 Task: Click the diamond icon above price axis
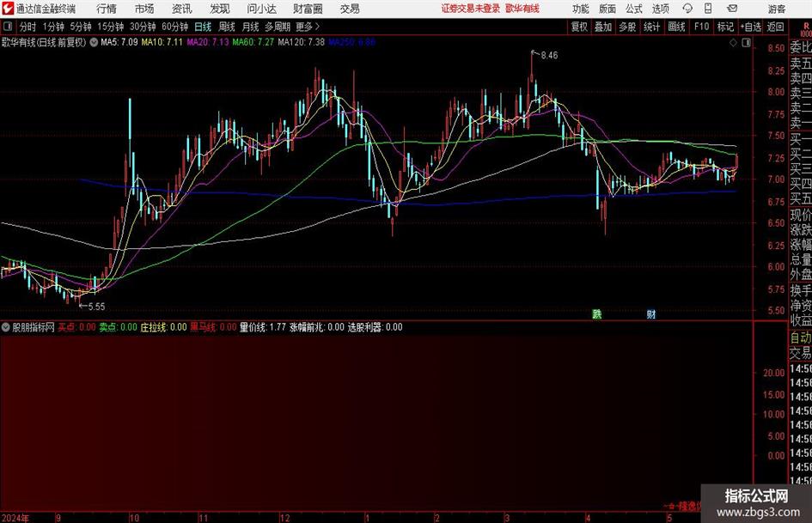pos(733,43)
